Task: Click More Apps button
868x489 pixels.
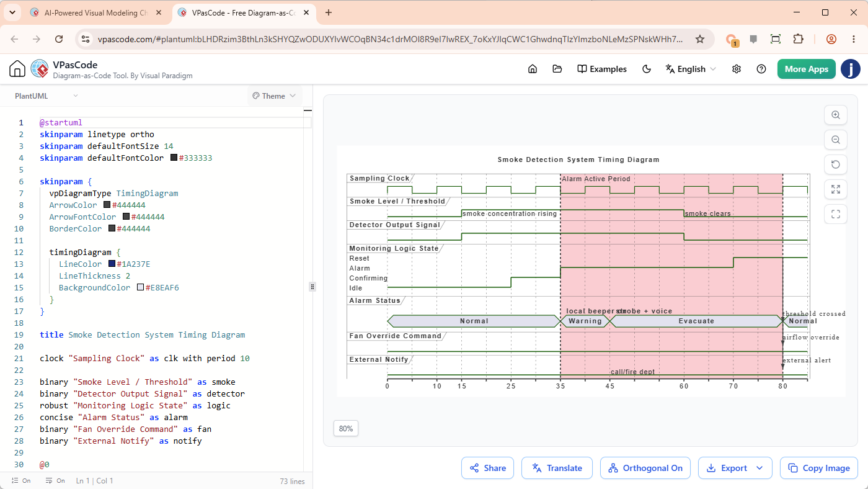Action: click(x=807, y=69)
